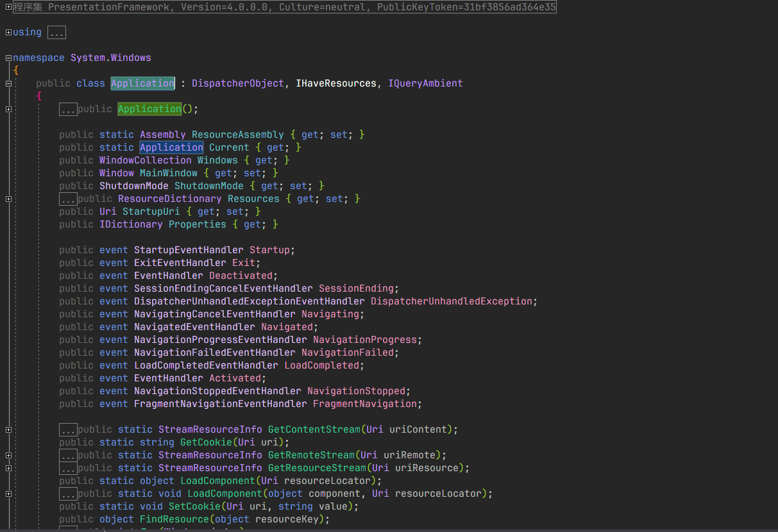
Task: Click the FragmentNavigationEventHandler type
Action: pos(221,404)
